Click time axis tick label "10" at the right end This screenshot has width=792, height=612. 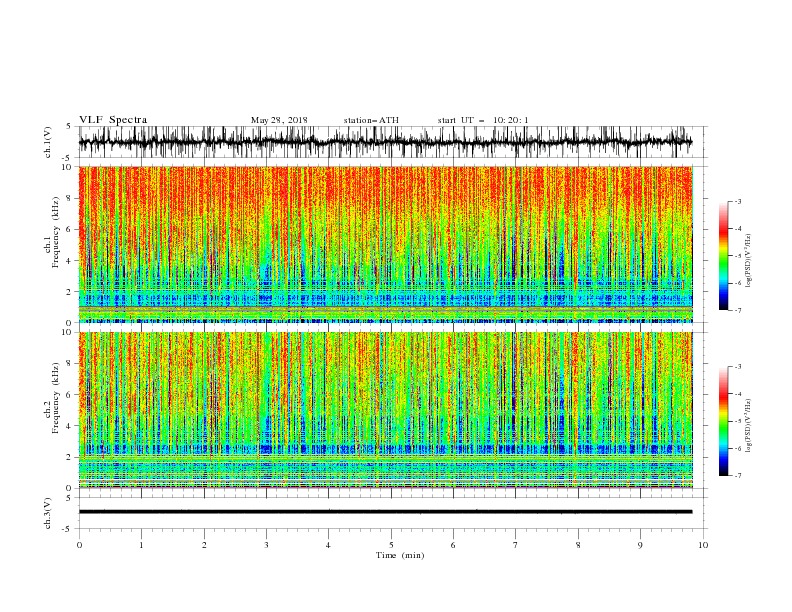click(703, 545)
